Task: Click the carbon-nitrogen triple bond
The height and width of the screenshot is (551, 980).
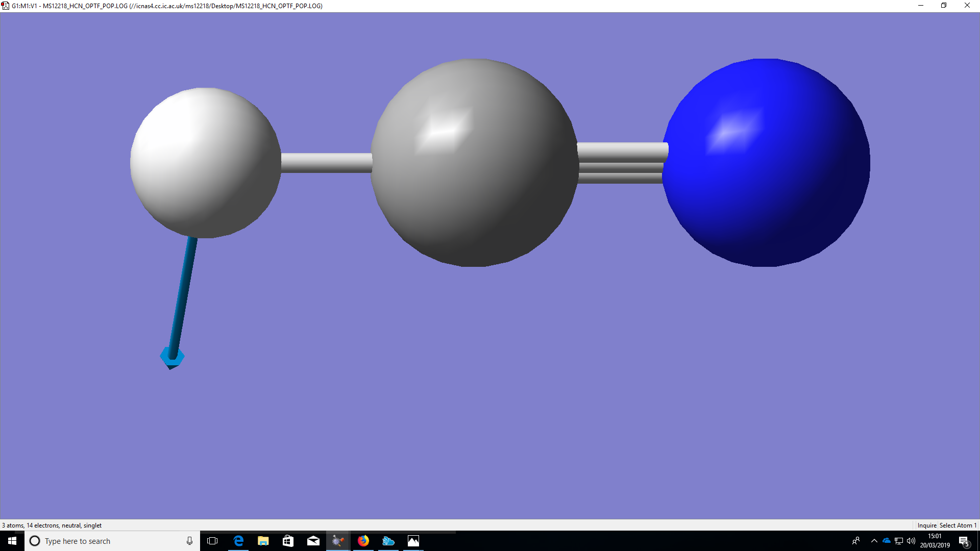Action: point(621,163)
